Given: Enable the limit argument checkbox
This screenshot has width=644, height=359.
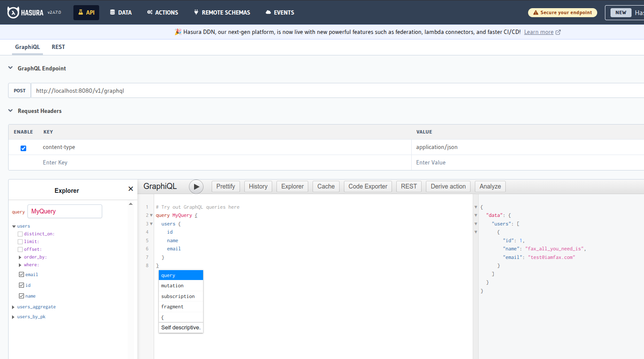Looking at the screenshot, I should click(x=20, y=242).
